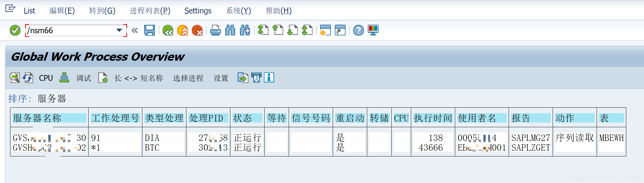This screenshot has width=644, height=183.
Task: Click the 序列读取 action cell
Action: [x=575, y=138]
